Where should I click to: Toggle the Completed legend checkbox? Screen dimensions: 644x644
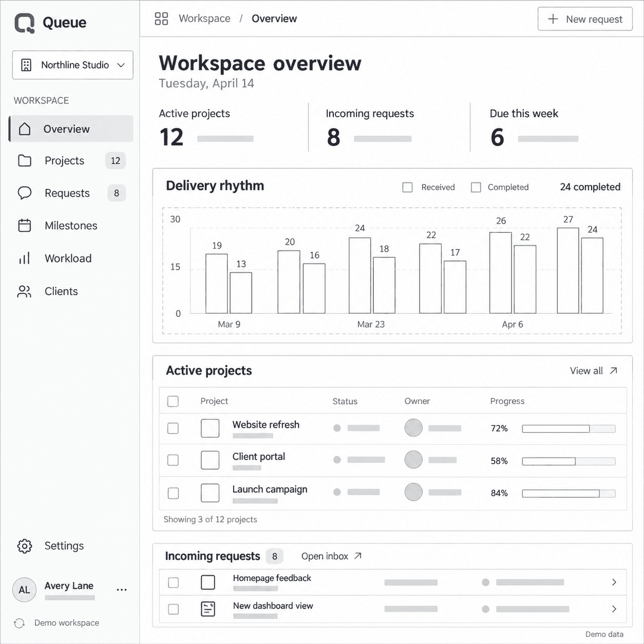[x=476, y=187]
